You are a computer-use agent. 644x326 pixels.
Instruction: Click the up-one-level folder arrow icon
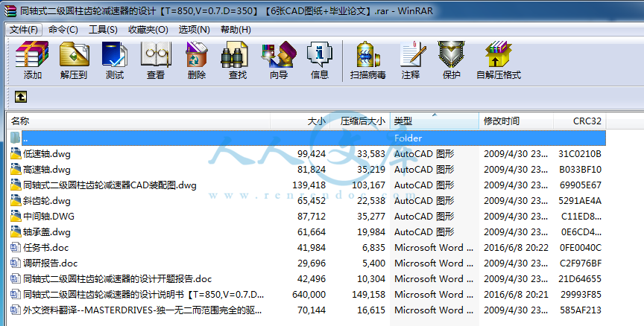pyautogui.click(x=21, y=97)
